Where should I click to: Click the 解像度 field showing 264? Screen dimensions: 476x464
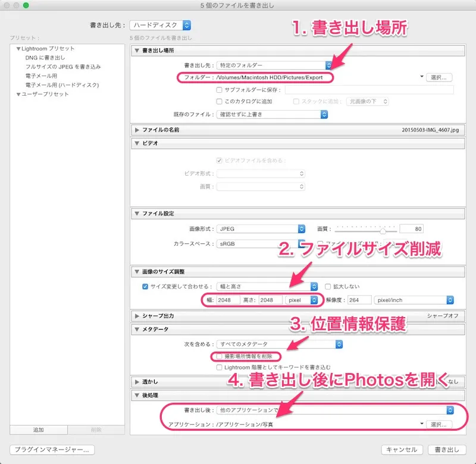(359, 300)
